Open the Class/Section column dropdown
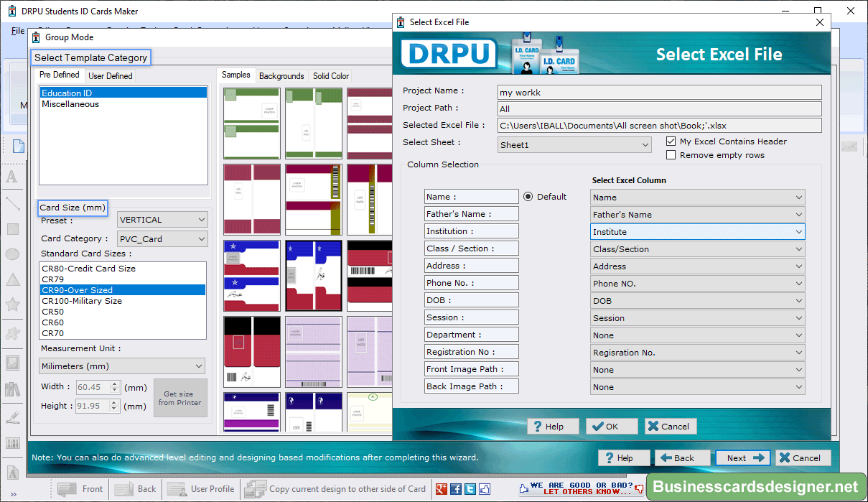 click(x=697, y=249)
